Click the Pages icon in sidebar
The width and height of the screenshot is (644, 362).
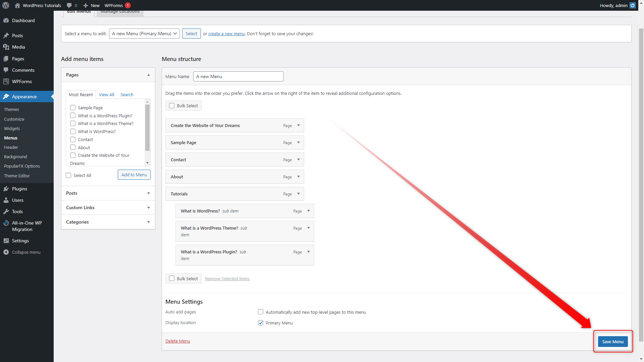click(x=6, y=59)
